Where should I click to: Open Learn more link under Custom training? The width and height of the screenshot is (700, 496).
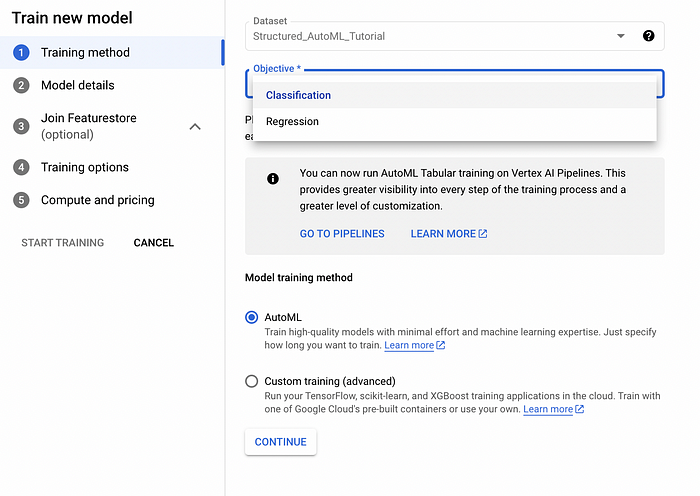coord(548,409)
